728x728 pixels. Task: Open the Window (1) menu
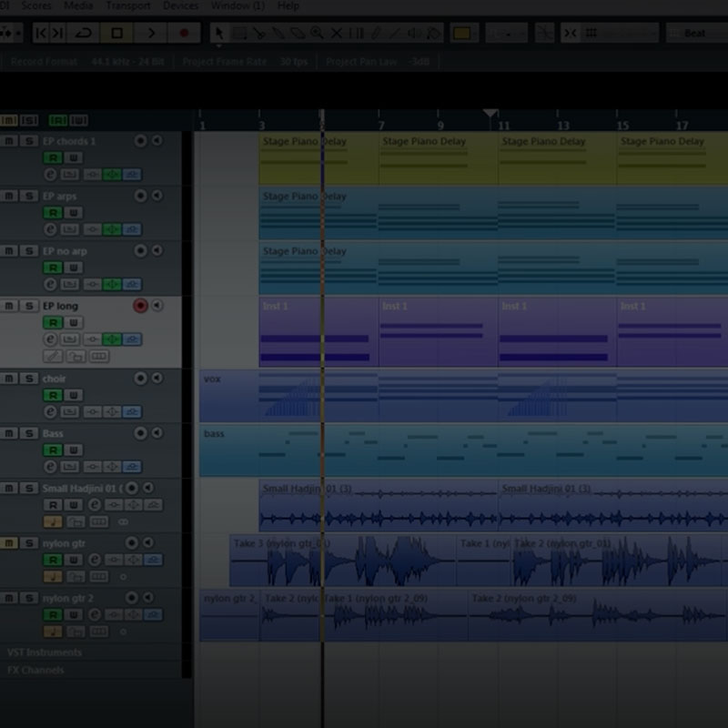coord(238,6)
